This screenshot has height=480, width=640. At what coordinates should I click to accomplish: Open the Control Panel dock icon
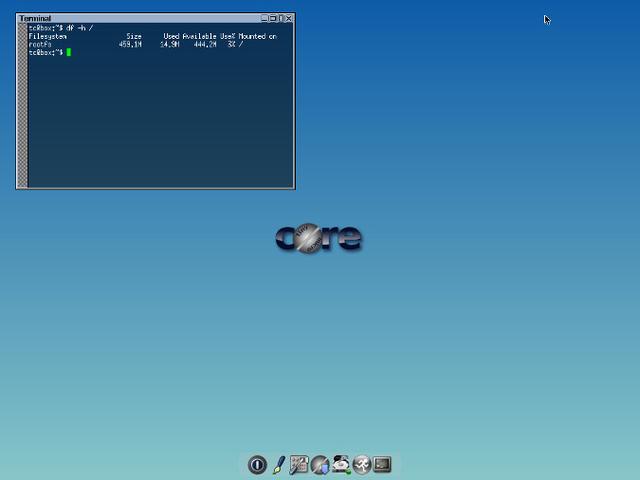click(299, 465)
